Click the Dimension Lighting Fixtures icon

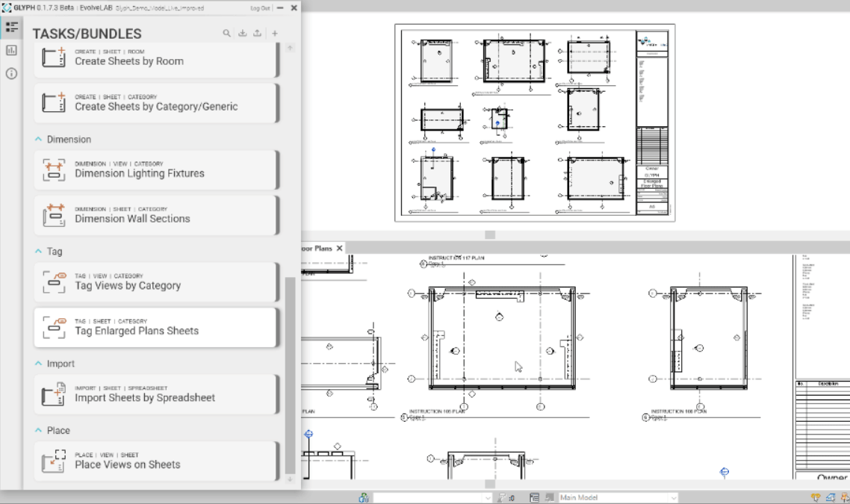54,169
